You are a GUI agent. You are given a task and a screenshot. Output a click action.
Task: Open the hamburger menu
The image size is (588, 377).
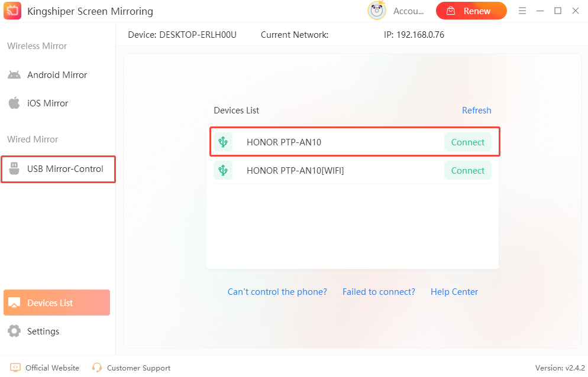click(523, 10)
